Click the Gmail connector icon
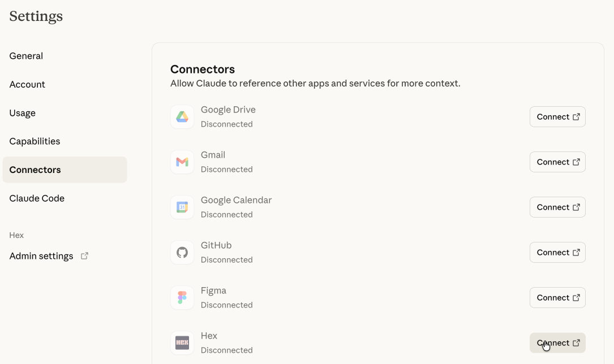The width and height of the screenshot is (614, 364). click(x=182, y=162)
